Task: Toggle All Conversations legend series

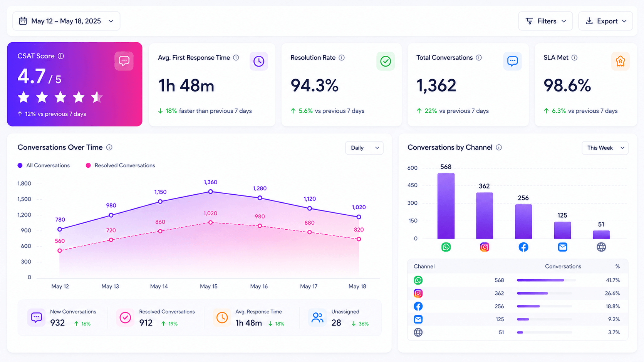Action: [44, 165]
